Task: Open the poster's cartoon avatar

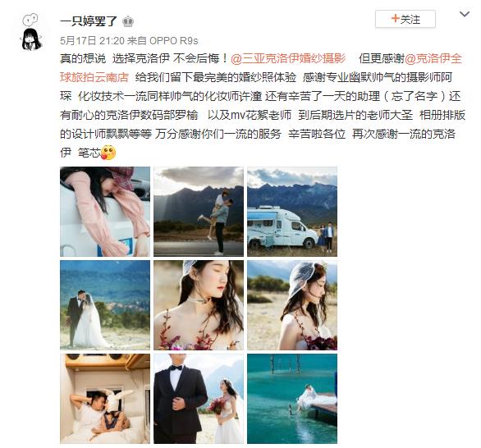Action: [x=31, y=33]
